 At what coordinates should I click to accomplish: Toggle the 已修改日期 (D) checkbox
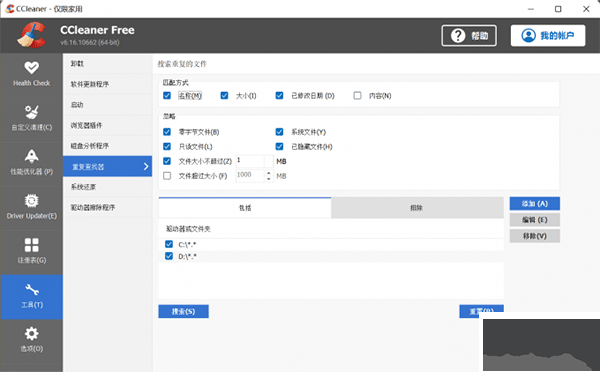[x=279, y=95]
